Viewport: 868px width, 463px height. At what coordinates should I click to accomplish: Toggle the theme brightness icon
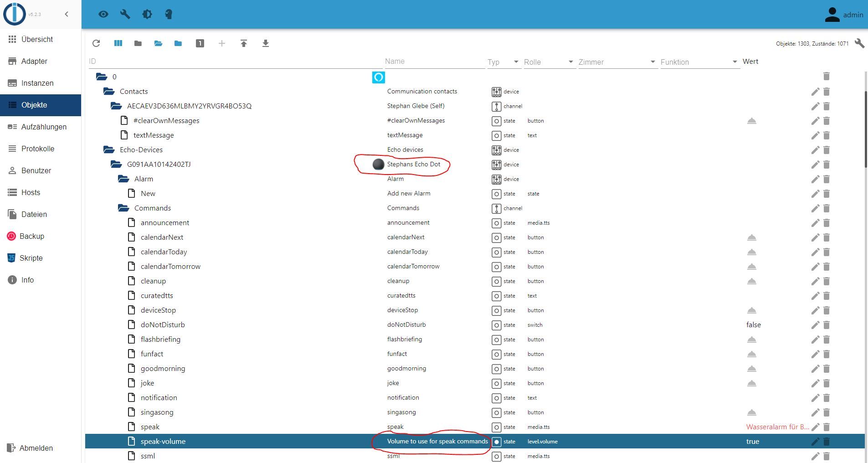[x=147, y=14]
